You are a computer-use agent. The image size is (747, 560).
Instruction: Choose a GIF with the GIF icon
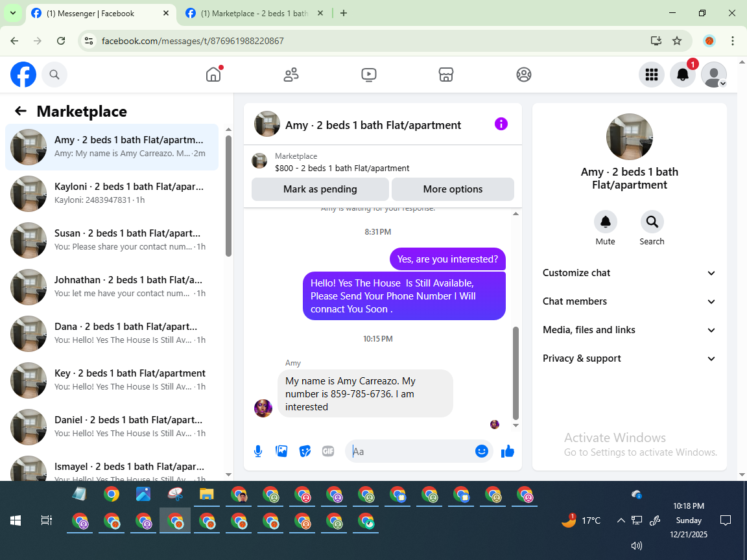click(327, 451)
